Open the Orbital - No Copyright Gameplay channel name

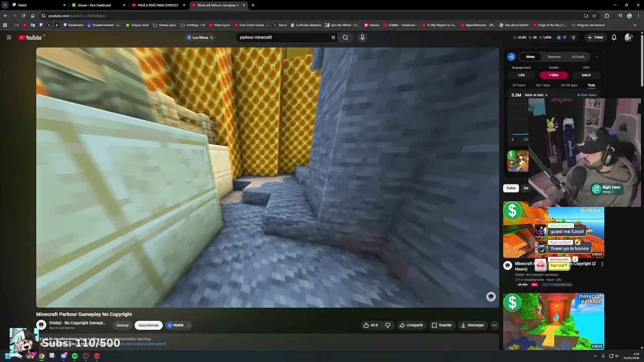(x=77, y=323)
